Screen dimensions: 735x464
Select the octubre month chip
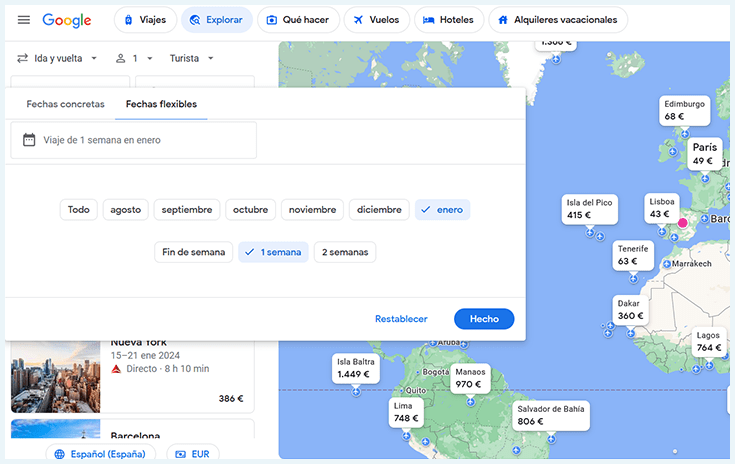pyautogui.click(x=250, y=210)
